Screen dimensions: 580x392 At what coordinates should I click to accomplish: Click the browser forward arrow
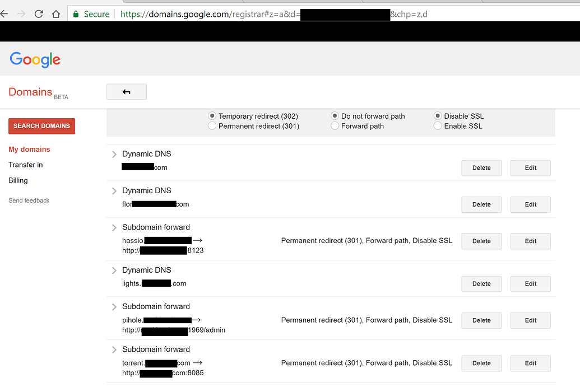21,14
